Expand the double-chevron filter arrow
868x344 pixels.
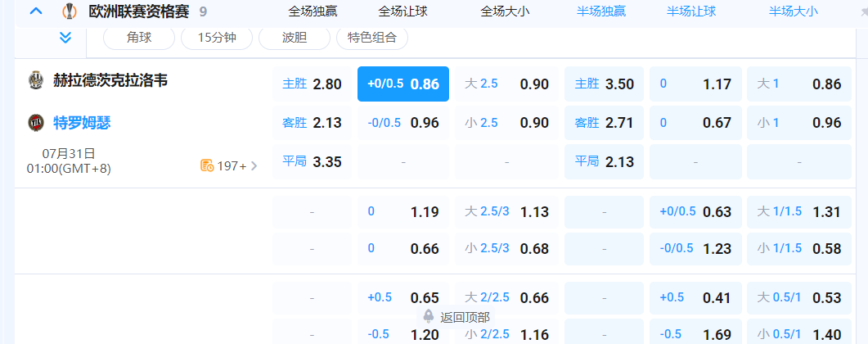pos(65,38)
